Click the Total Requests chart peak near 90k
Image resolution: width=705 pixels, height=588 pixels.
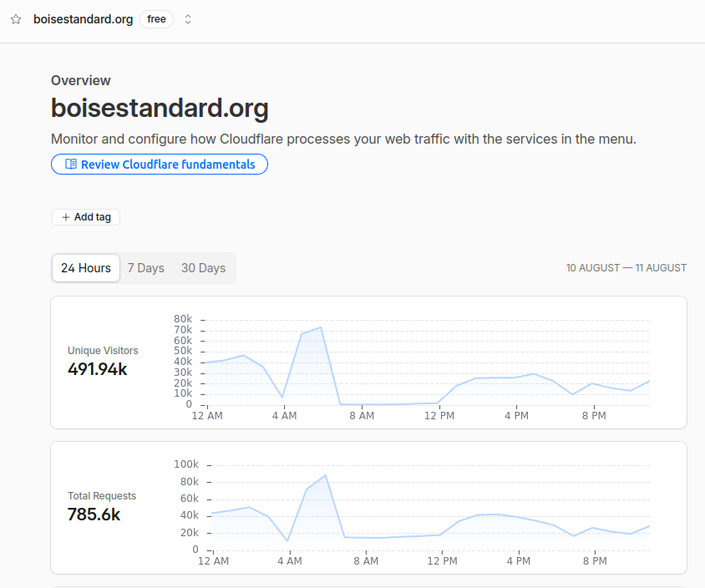click(326, 475)
